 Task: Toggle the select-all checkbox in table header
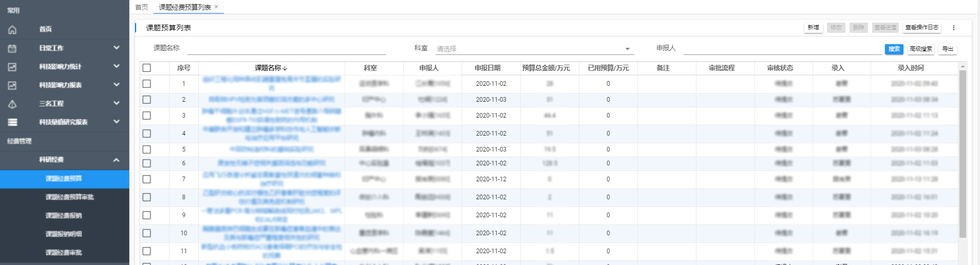pos(147,68)
